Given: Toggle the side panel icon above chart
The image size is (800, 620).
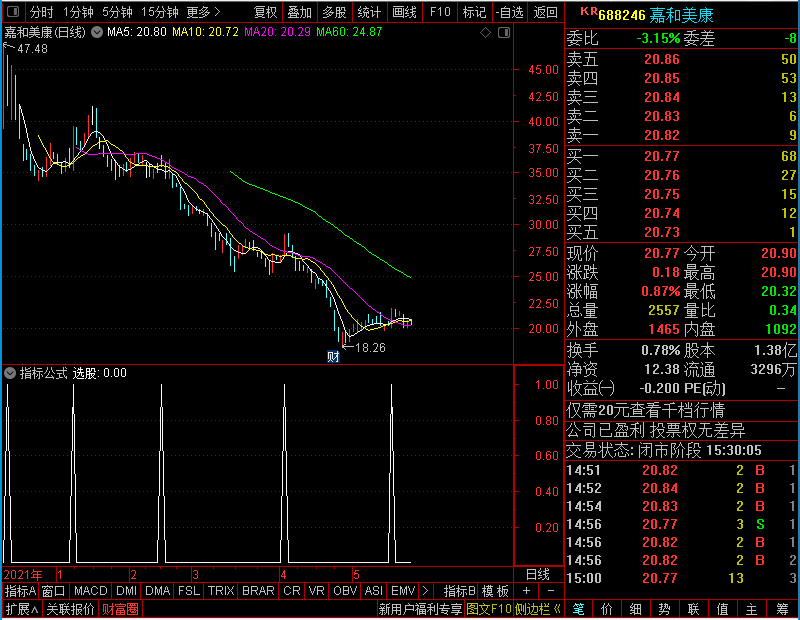Looking at the screenshot, I should pos(504,33).
